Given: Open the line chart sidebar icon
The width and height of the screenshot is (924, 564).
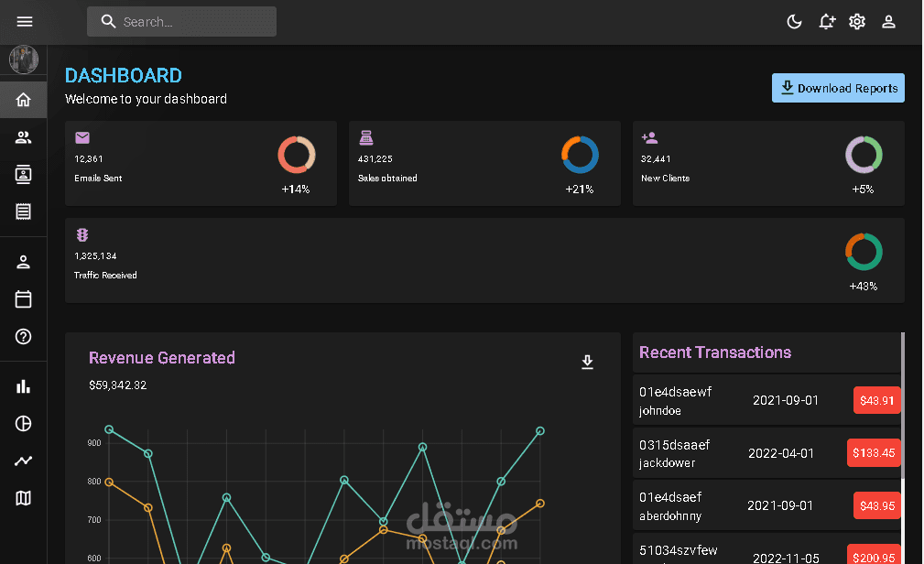Looking at the screenshot, I should [x=24, y=461].
